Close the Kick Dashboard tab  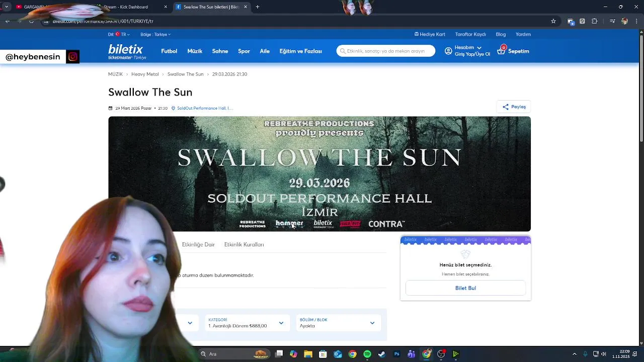click(166, 7)
